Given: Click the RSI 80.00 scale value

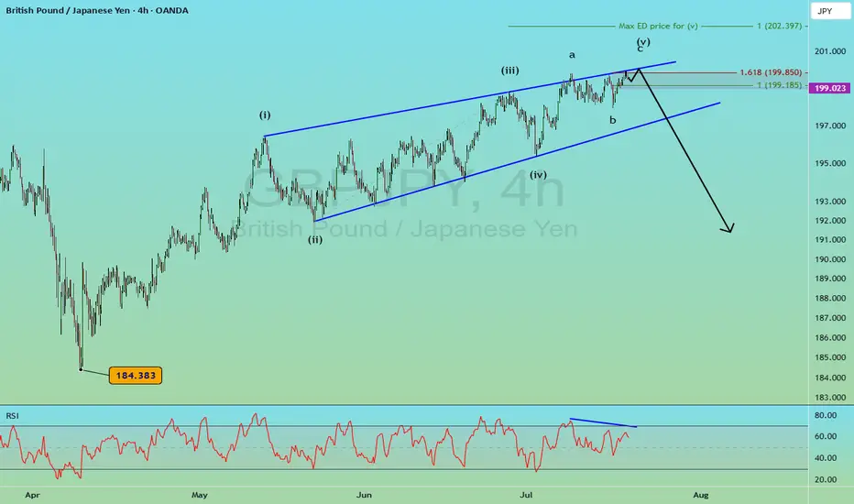Looking at the screenshot, I should (825, 415).
